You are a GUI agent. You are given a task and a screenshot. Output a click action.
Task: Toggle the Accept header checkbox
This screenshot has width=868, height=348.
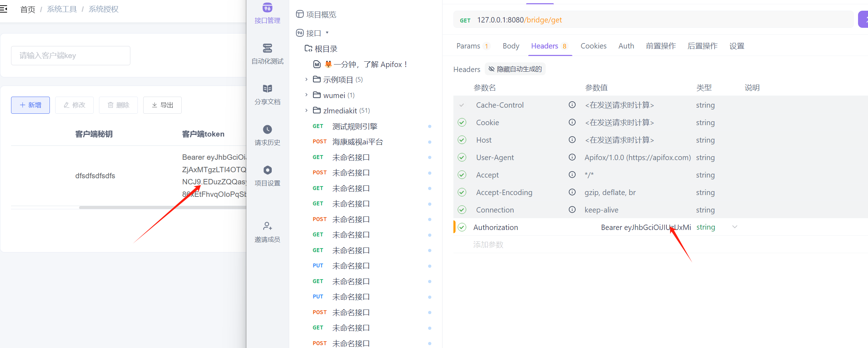pyautogui.click(x=462, y=175)
